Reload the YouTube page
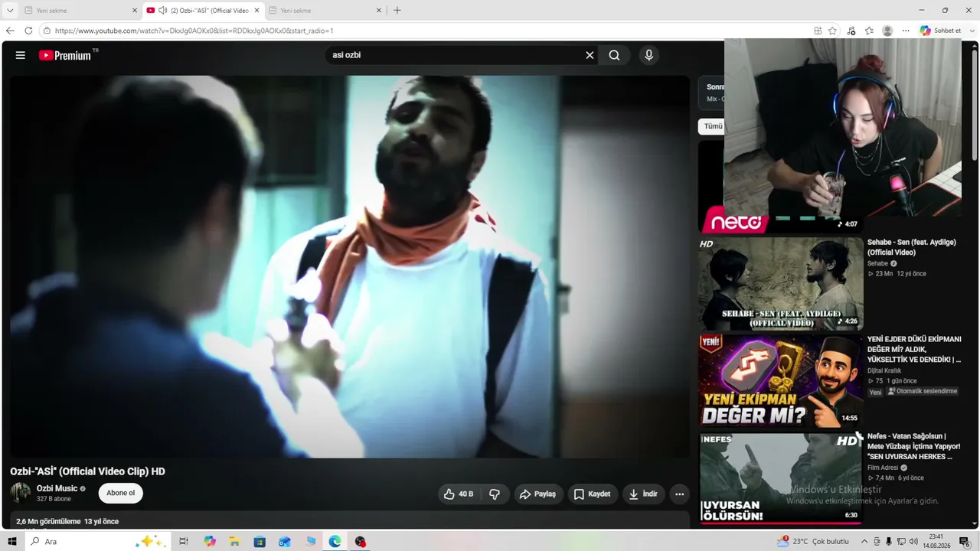The image size is (980, 551). click(x=28, y=31)
